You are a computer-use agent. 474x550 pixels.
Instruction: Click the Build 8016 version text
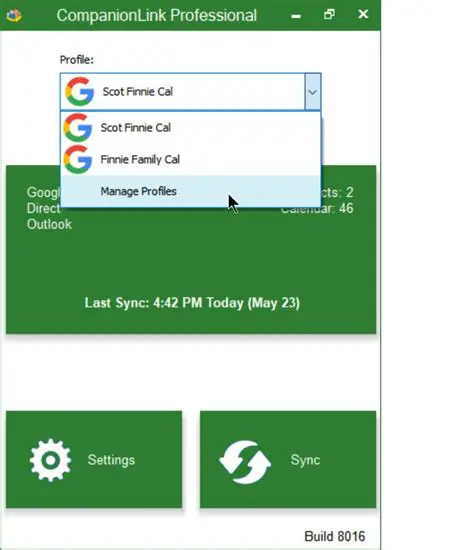(335, 536)
